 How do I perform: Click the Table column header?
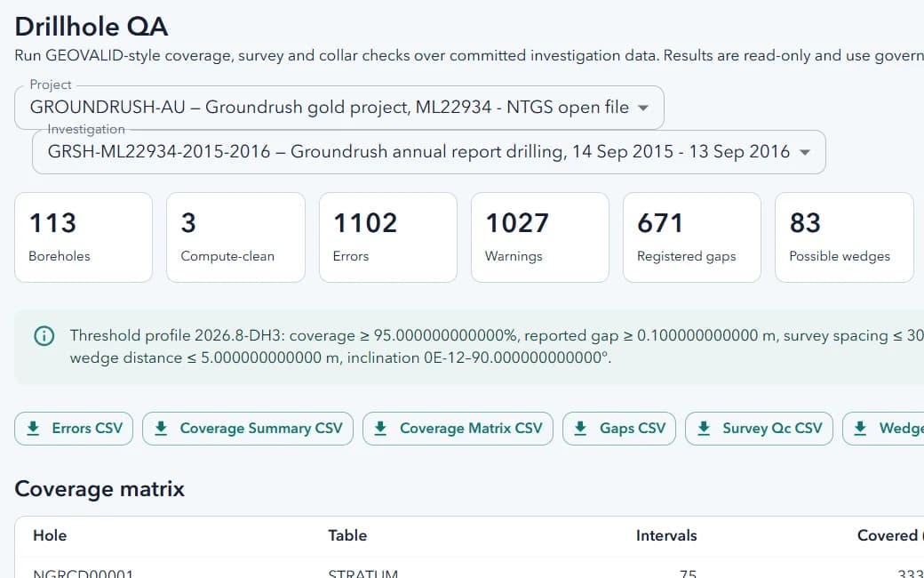[347, 535]
